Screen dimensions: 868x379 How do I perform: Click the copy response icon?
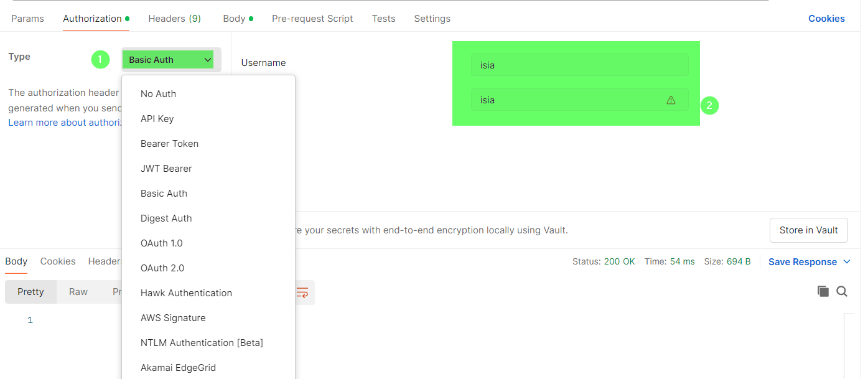pos(823,291)
